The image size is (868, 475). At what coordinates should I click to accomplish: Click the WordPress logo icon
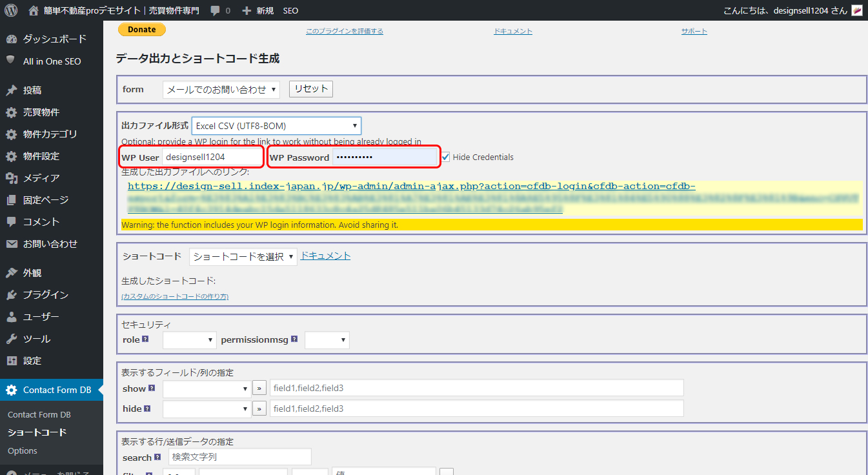pyautogui.click(x=11, y=10)
